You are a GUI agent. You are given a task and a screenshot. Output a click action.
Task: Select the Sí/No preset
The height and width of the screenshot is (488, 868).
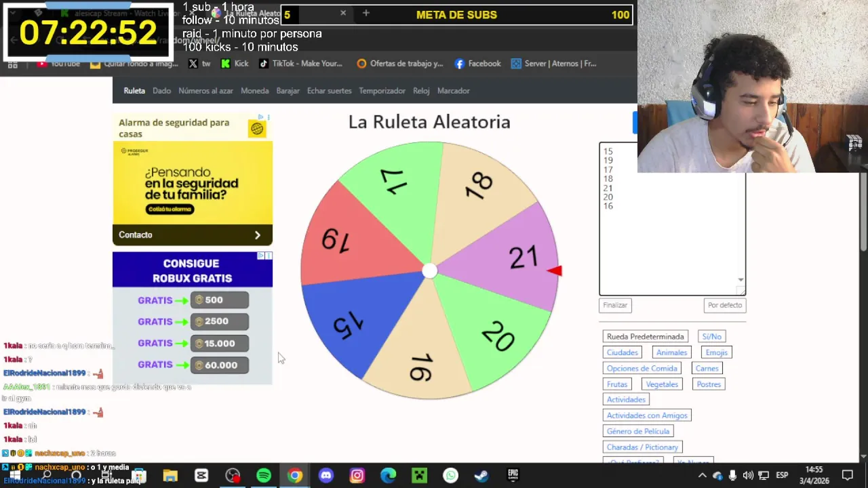pyautogui.click(x=712, y=336)
